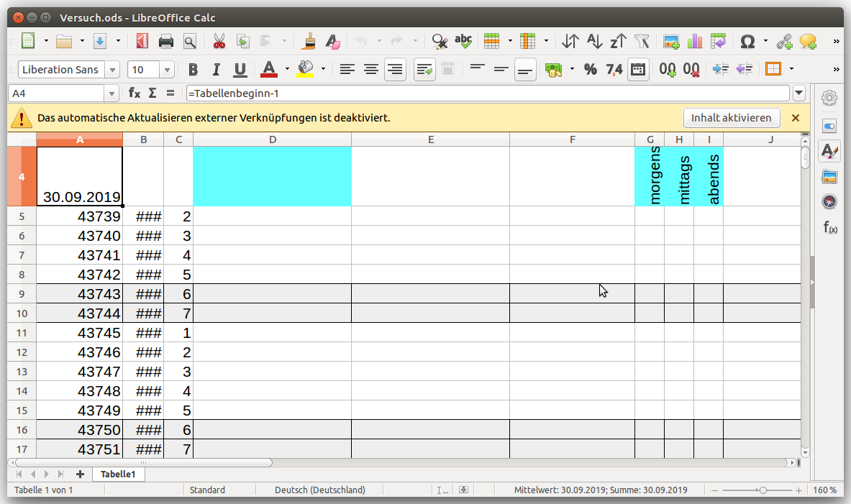Toggle the AutoFilter funnel icon

coord(642,41)
